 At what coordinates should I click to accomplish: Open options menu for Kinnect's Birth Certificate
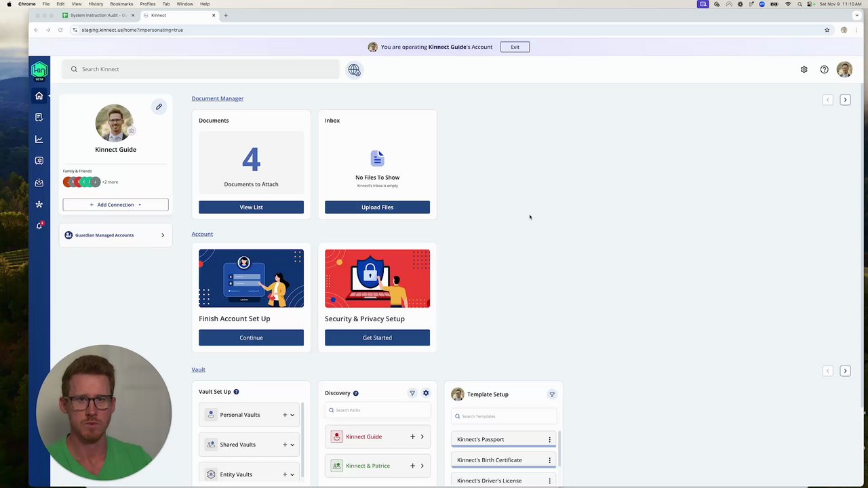(549, 460)
